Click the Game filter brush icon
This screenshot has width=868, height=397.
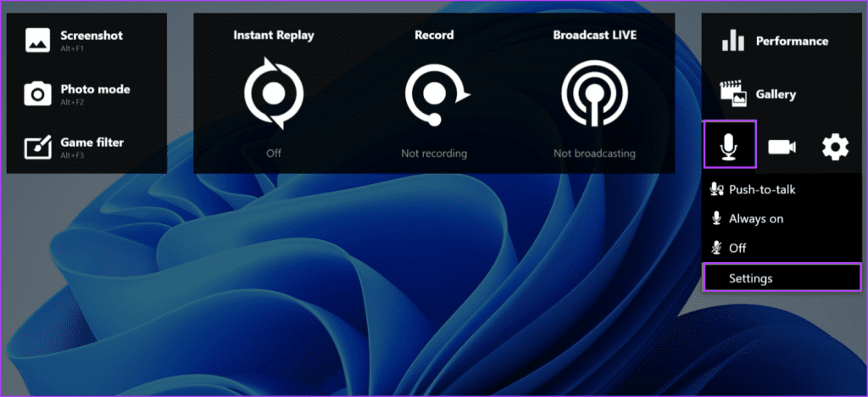coord(38,147)
